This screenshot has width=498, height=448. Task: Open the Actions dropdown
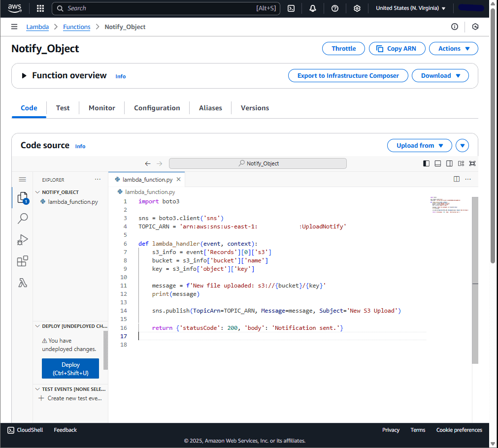tap(454, 49)
